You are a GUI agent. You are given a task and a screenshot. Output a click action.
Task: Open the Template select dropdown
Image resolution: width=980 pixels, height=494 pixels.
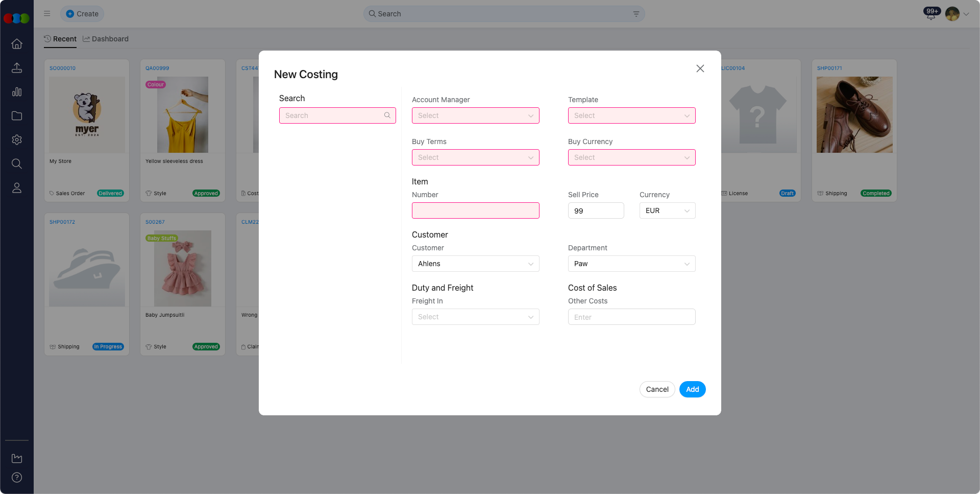pos(631,115)
